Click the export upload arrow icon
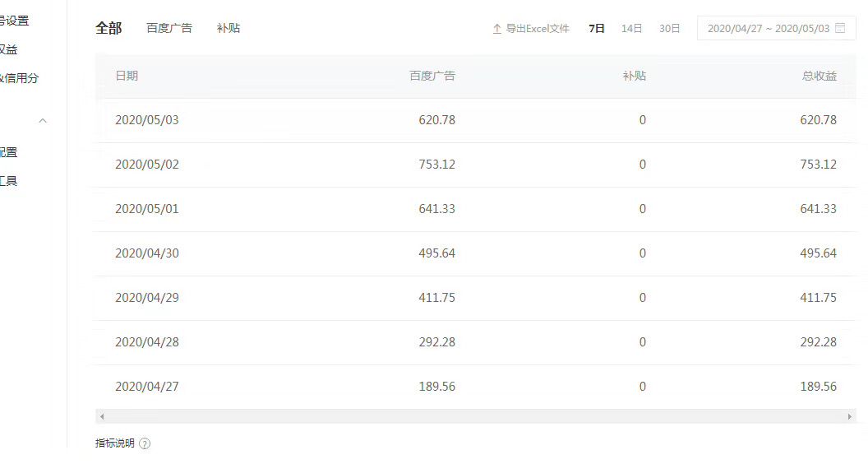This screenshot has width=868, height=464. tap(497, 29)
